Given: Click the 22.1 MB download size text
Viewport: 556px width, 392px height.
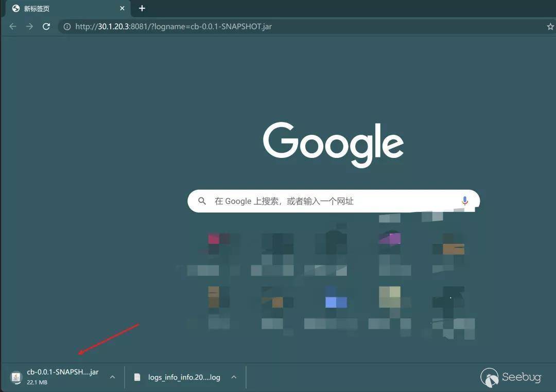Looking at the screenshot, I should 37,382.
